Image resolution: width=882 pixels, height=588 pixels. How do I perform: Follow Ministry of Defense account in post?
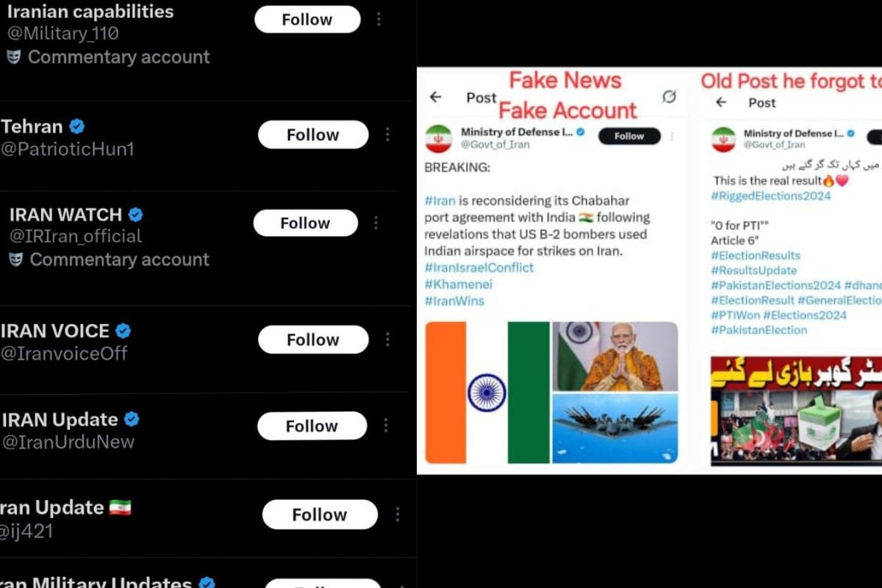629,136
